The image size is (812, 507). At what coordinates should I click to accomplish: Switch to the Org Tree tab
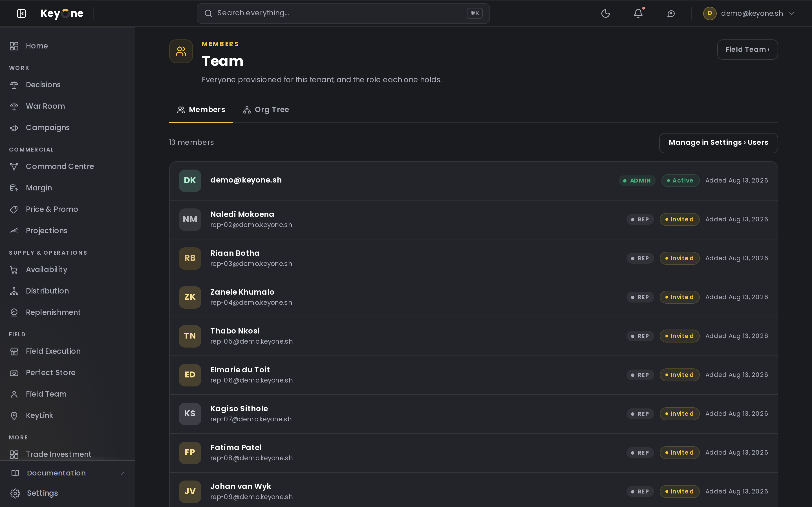tap(266, 110)
